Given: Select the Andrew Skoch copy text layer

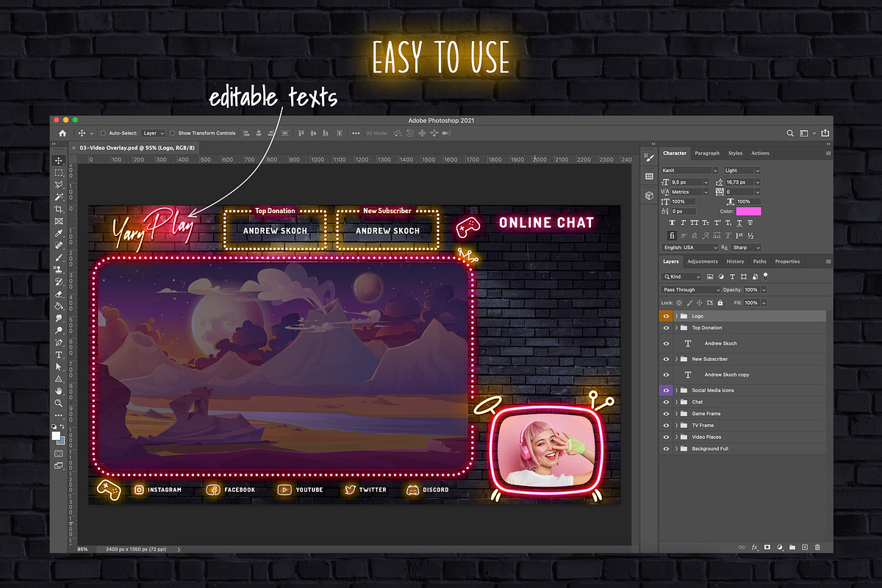Looking at the screenshot, I should (x=726, y=375).
